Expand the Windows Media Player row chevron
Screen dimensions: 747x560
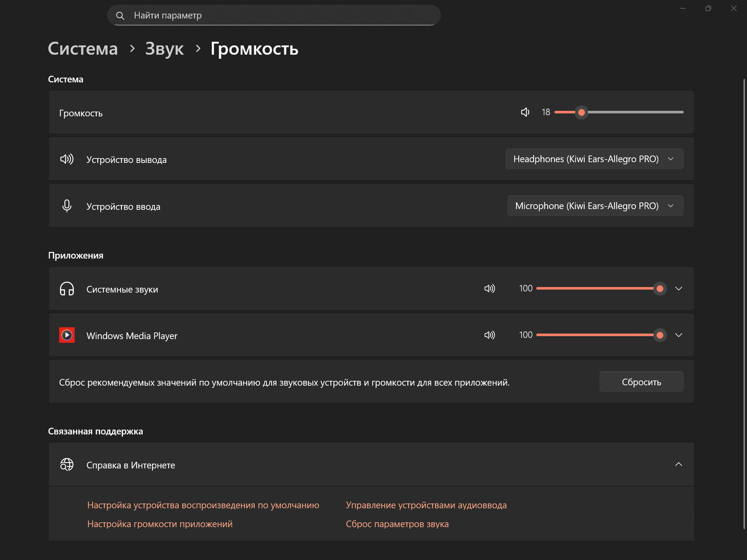point(679,335)
